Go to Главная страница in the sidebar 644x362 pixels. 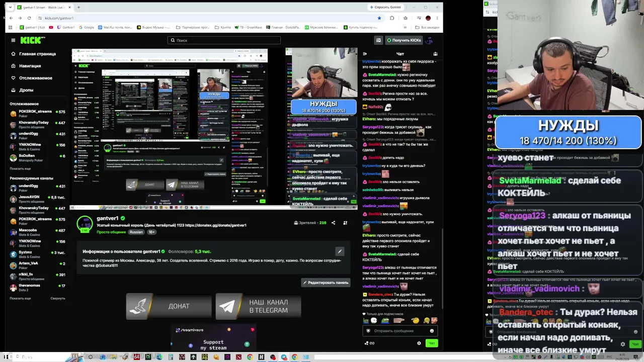click(x=33, y=54)
